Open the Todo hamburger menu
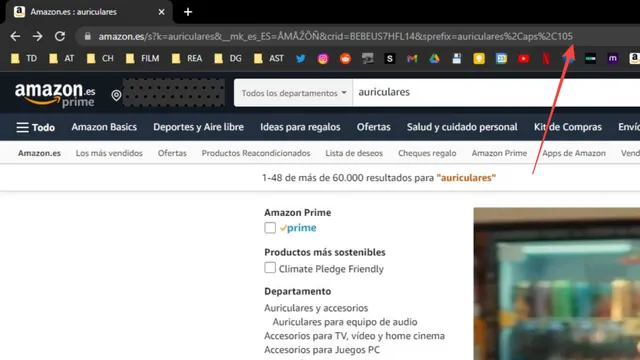This screenshot has height=360, width=640. pyautogui.click(x=36, y=127)
